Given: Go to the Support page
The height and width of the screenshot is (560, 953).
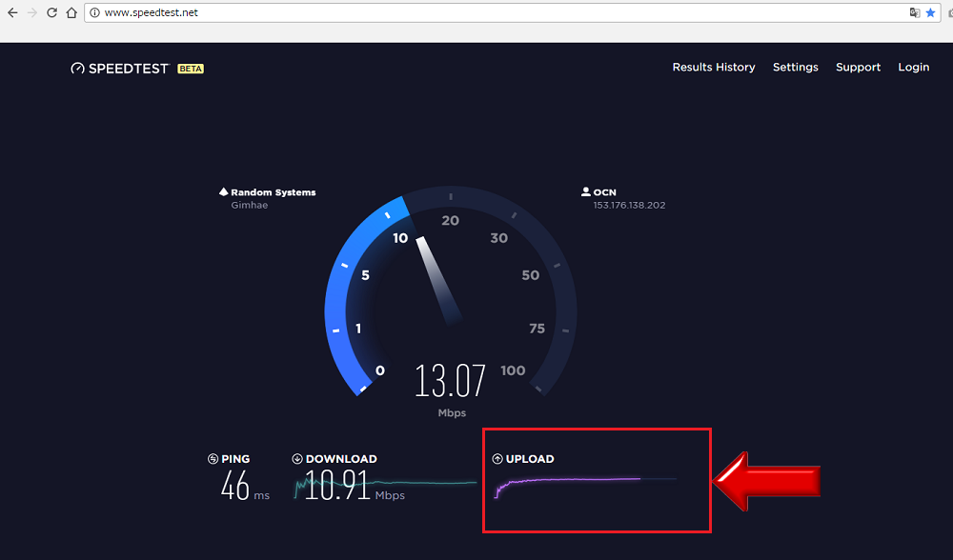Looking at the screenshot, I should click(858, 68).
